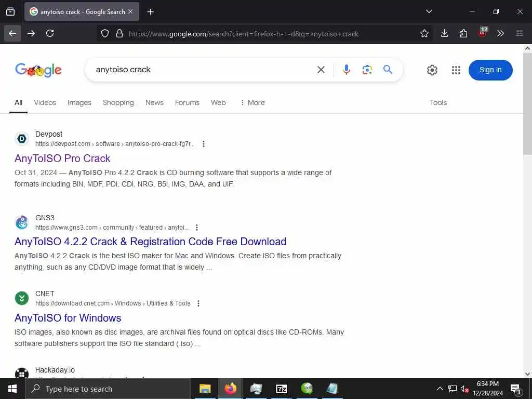Select the All results tab
Image resolution: width=532 pixels, height=399 pixels.
point(18,102)
